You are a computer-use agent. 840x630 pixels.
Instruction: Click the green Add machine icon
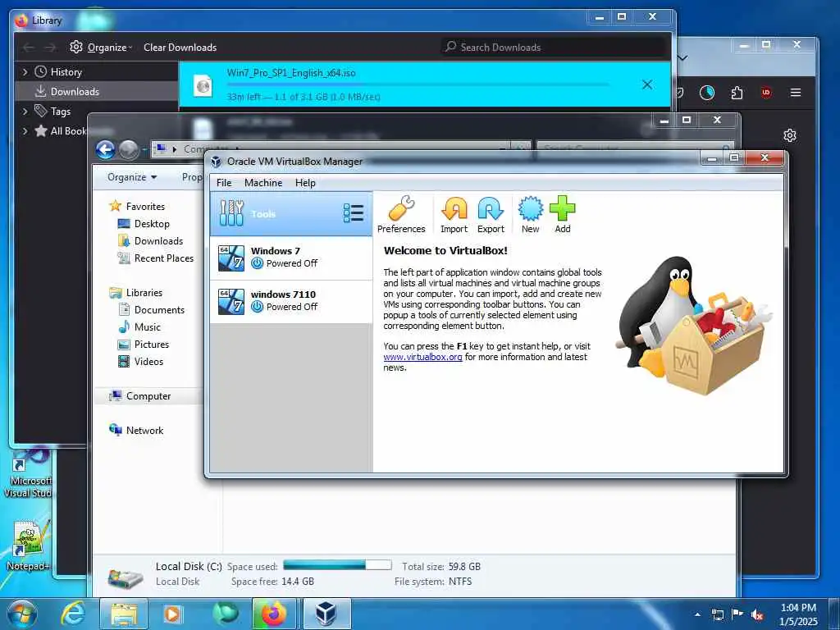(x=563, y=215)
